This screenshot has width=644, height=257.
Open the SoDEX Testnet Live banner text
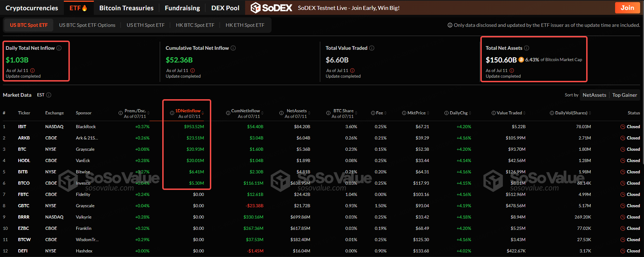point(348,8)
